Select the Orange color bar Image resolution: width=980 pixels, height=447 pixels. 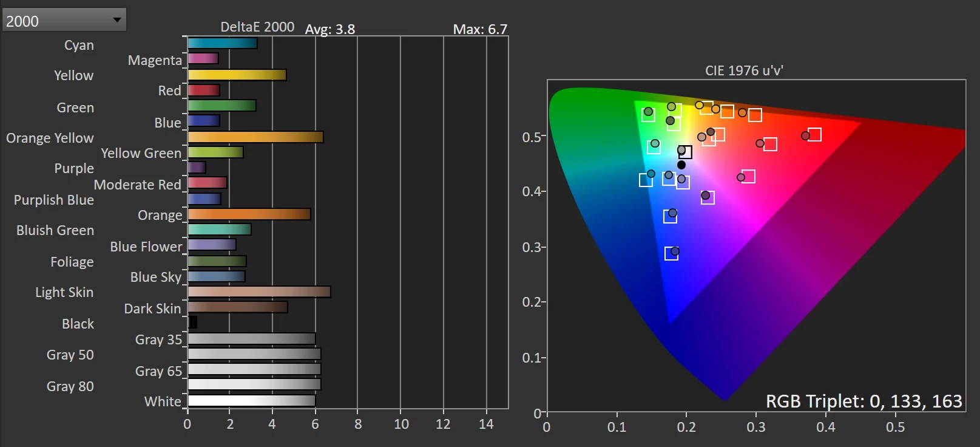[249, 214]
